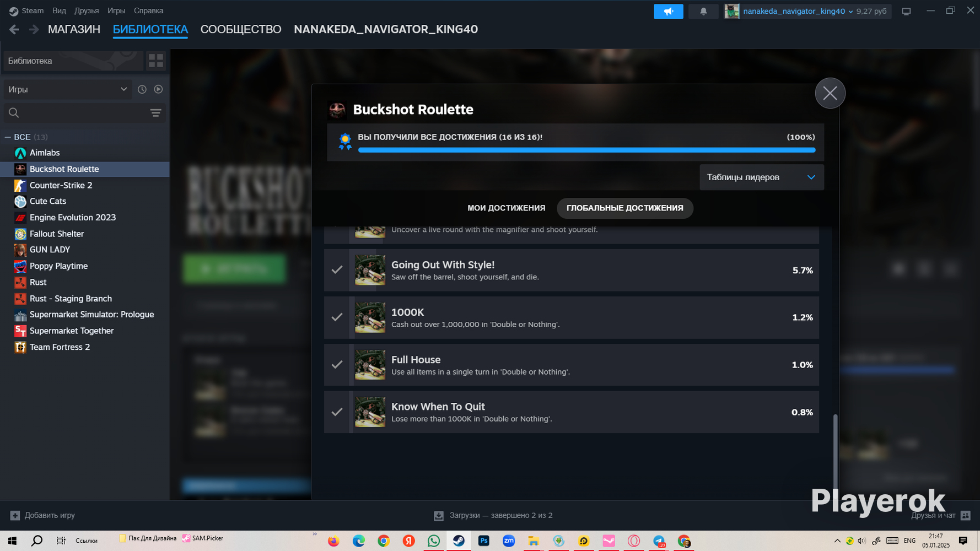Image resolution: width=980 pixels, height=551 pixels.
Task: Open the nanakeda_navigator_king40 account dropdown
Action: point(798,11)
